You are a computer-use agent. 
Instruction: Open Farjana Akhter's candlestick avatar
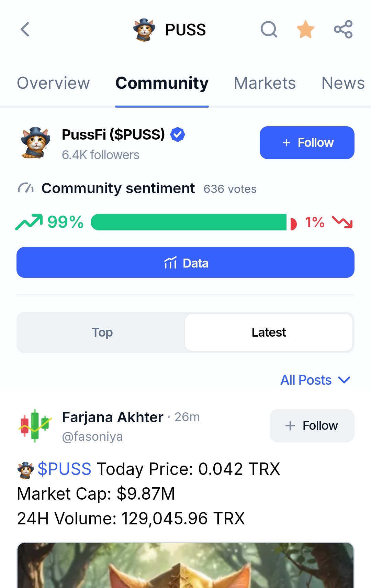pos(35,425)
